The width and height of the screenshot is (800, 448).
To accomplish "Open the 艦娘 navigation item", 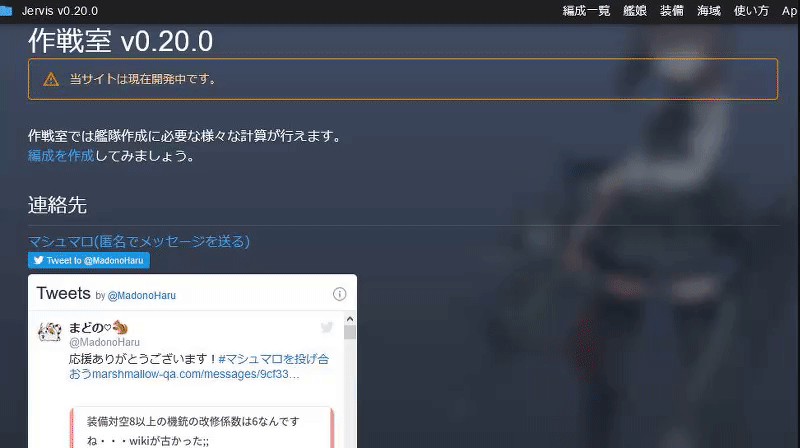I will click(x=635, y=11).
